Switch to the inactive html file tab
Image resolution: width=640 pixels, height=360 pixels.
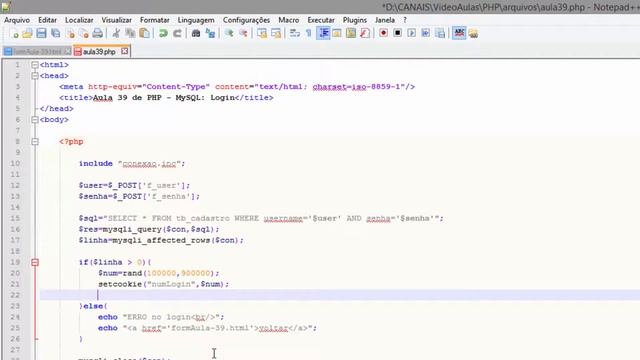(x=38, y=51)
